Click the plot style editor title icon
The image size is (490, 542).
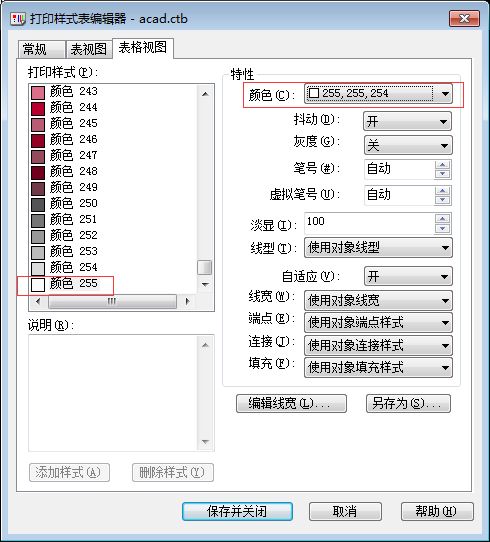click(x=18, y=19)
